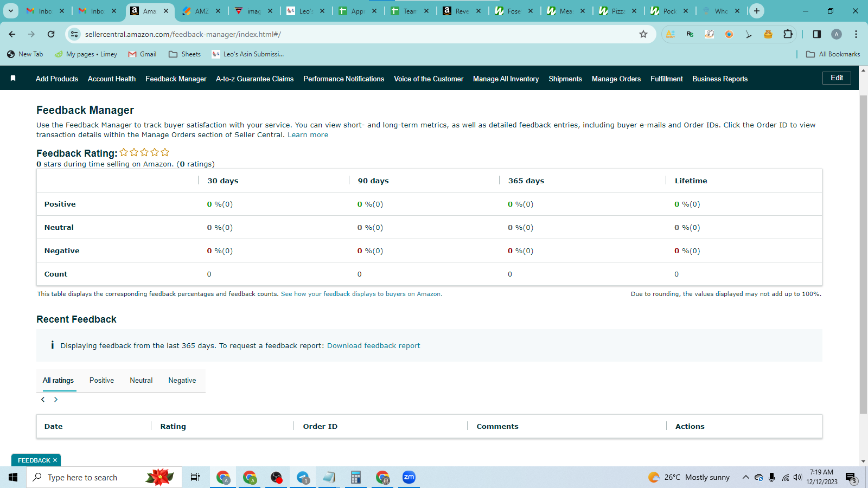
Task: Switch to the AMZ browser tab
Action: (x=201, y=11)
